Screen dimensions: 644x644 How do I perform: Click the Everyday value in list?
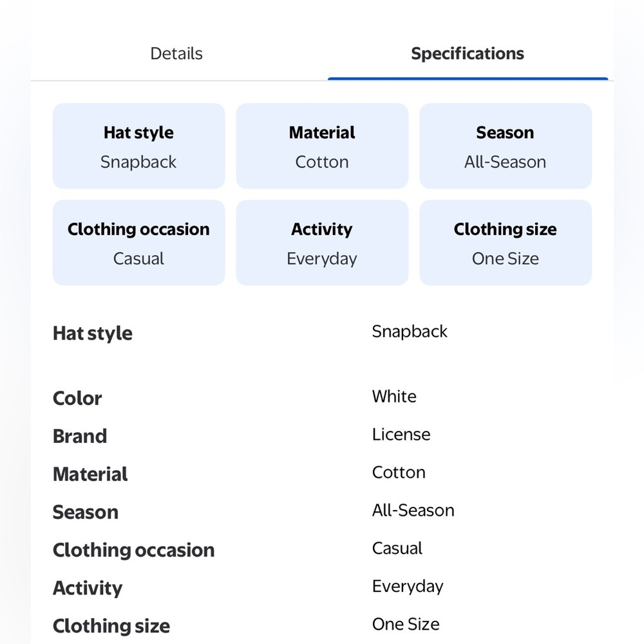coord(408,587)
